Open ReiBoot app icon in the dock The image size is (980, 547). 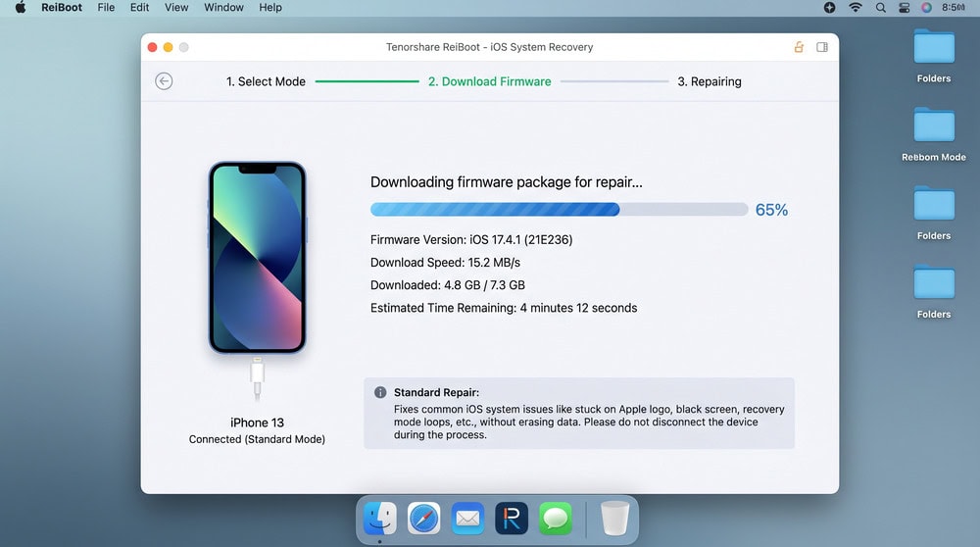click(x=512, y=519)
